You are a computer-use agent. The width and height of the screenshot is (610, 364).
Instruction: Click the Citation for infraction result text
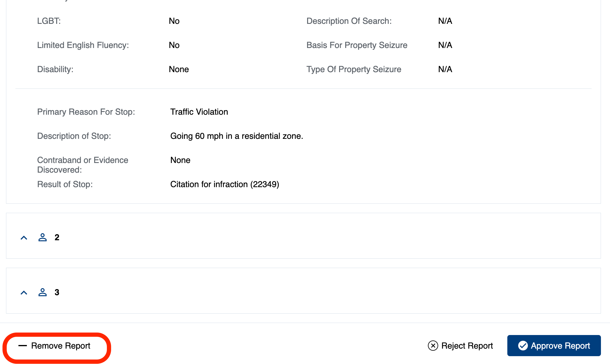(x=225, y=184)
